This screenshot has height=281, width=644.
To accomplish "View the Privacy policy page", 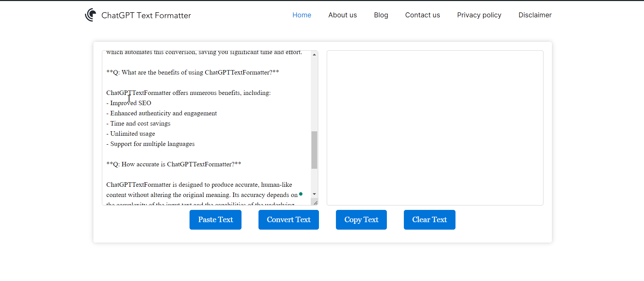I will click(479, 15).
